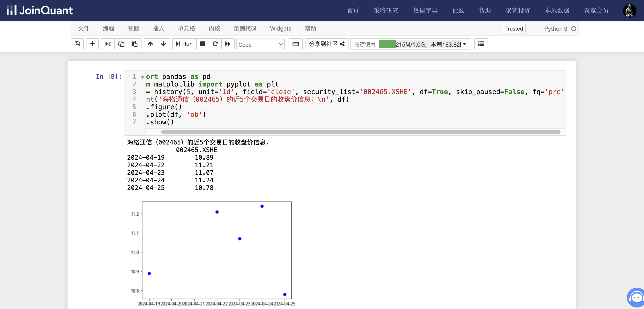644x309 pixels.
Task: Click the save notebook icon
Action: tap(77, 44)
